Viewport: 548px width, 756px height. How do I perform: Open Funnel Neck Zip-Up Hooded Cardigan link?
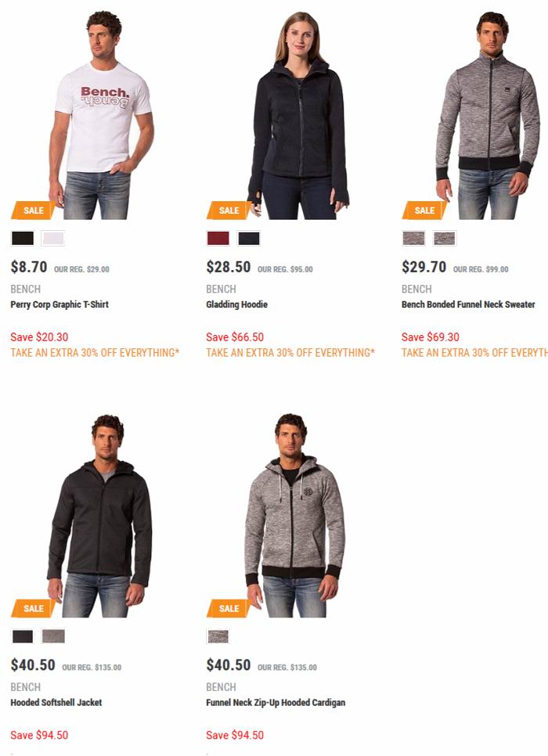(x=276, y=703)
